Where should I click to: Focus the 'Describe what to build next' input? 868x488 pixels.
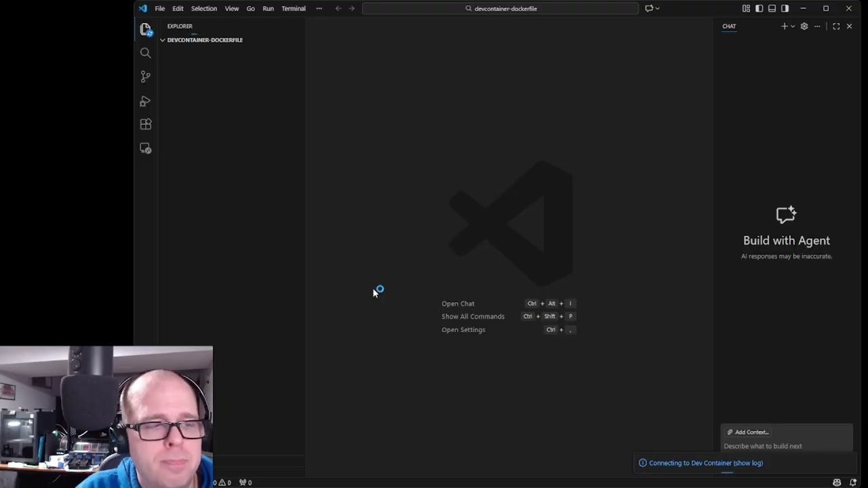[x=786, y=446]
